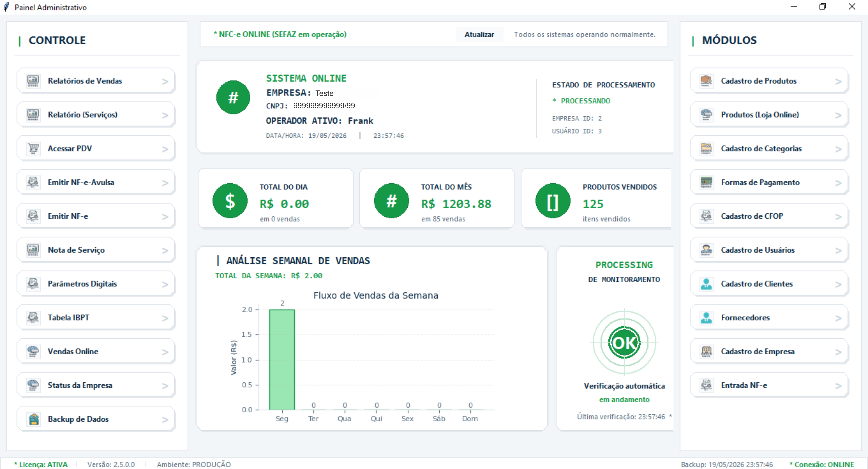Click the Operador Ativo: Frank text
The width and height of the screenshot is (868, 469).
click(x=320, y=121)
